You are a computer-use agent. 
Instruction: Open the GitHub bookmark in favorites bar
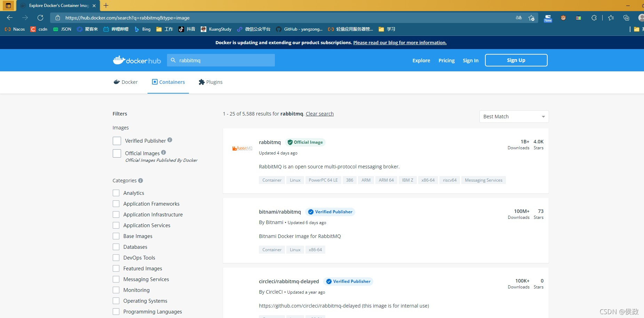coord(299,29)
